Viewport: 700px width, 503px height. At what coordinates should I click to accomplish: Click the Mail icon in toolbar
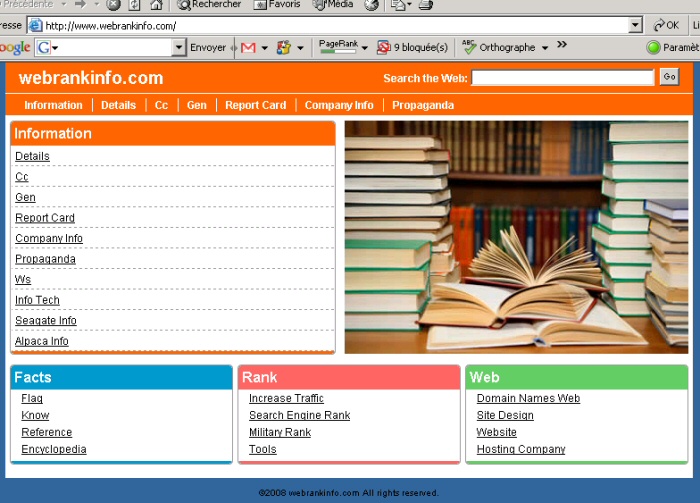tap(398, 4)
